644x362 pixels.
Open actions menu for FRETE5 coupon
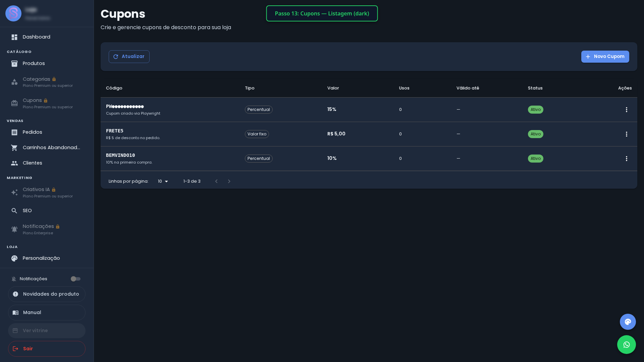click(627, 134)
